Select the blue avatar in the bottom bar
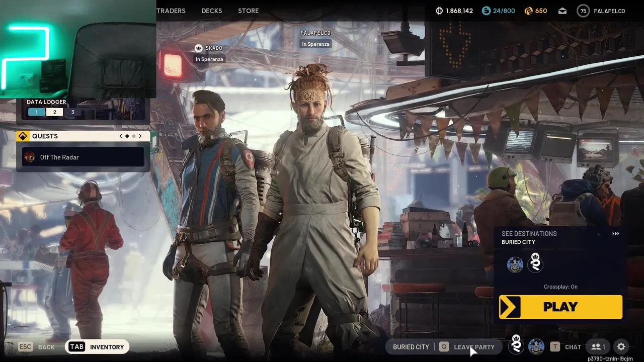Screen dimensions: 644x362 coord(536,347)
